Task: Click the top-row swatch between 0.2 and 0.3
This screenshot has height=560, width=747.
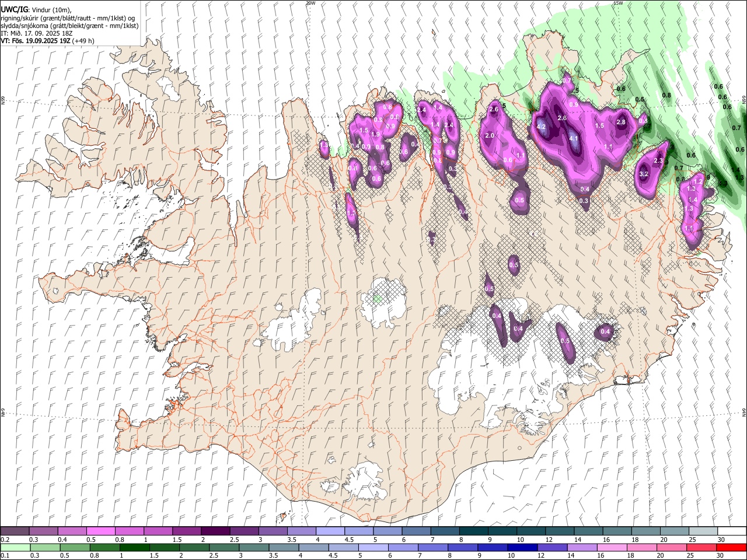Action: [x=15, y=531]
